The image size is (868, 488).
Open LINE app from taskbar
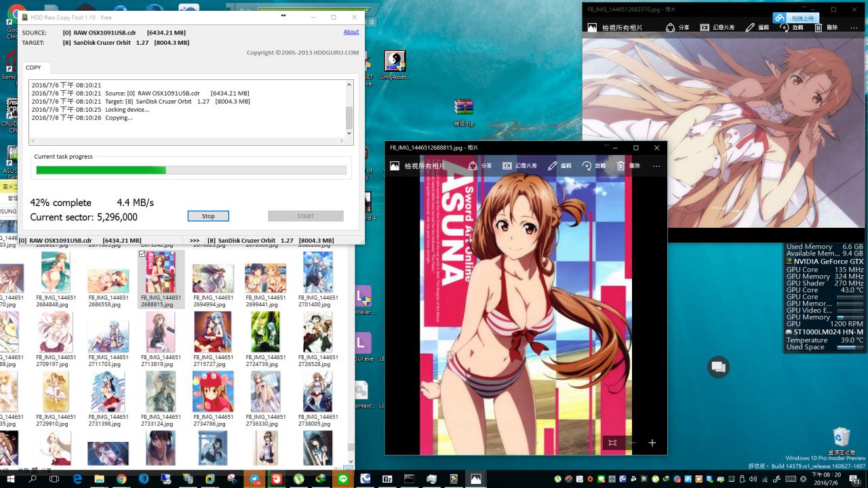(343, 479)
